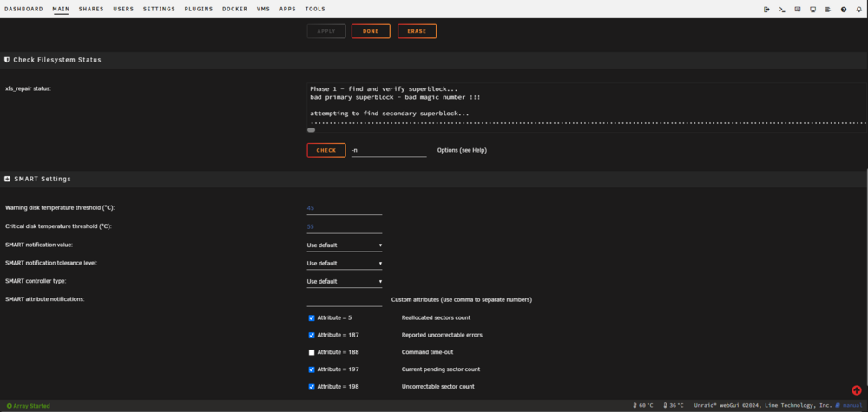Click the check options field containing -n
The image size is (868, 412).
[389, 150]
